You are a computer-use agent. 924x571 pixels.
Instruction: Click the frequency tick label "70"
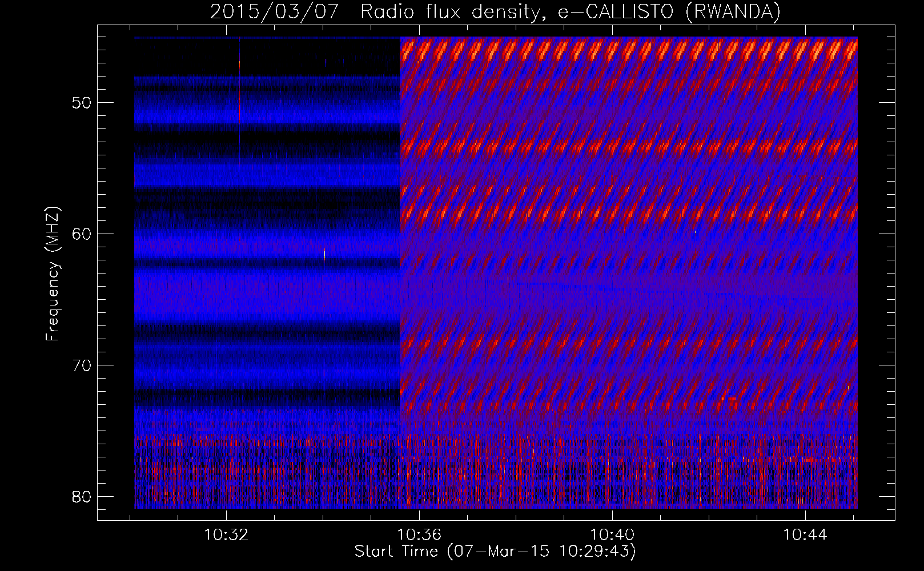tap(82, 365)
